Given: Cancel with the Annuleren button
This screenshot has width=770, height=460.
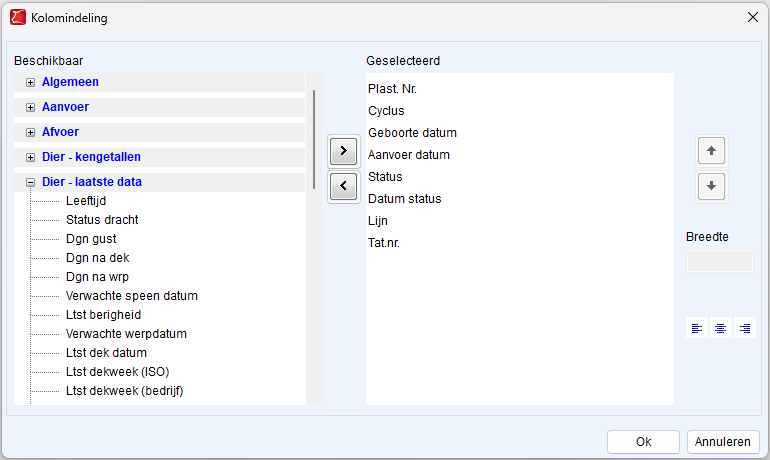Looking at the screenshot, I should pos(723,442).
